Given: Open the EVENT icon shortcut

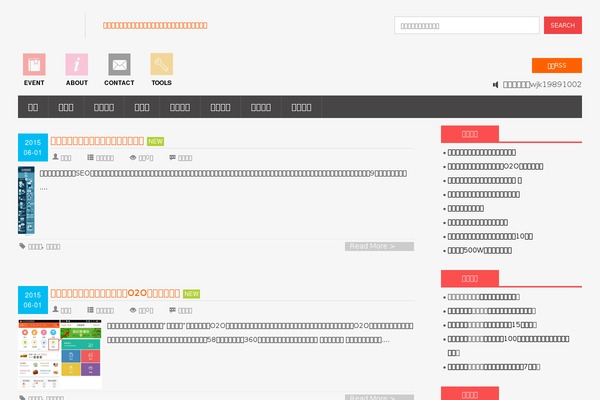Looking at the screenshot, I should pyautogui.click(x=34, y=64).
